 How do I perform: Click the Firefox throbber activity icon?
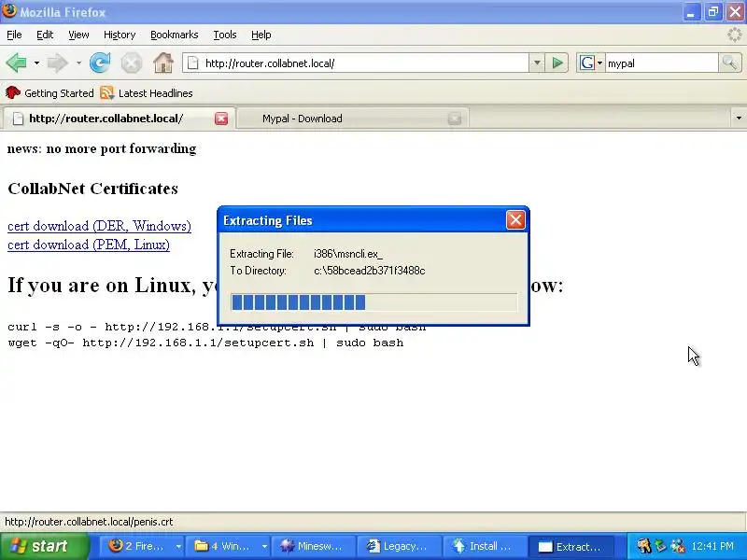(x=735, y=35)
